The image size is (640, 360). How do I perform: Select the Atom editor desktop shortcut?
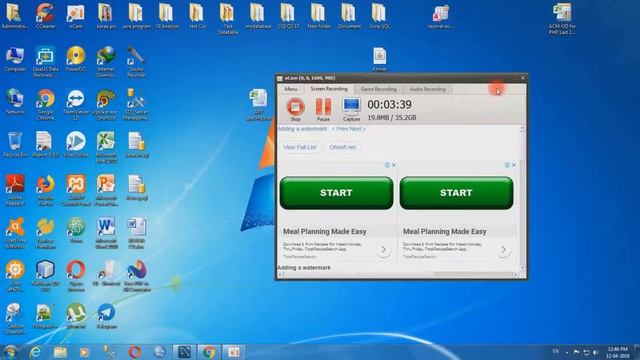point(76,231)
